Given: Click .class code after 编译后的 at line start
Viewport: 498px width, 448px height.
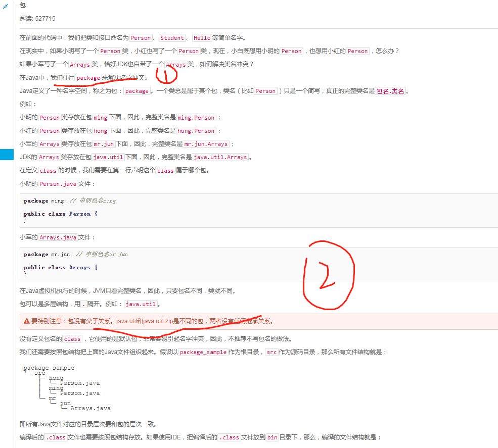Looking at the screenshot, I should 56,437.
